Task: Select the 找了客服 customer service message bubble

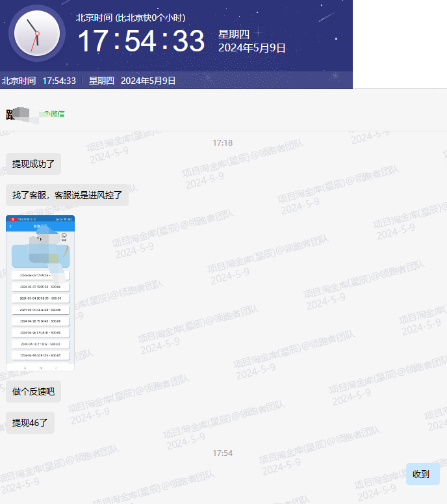Action: [x=67, y=195]
